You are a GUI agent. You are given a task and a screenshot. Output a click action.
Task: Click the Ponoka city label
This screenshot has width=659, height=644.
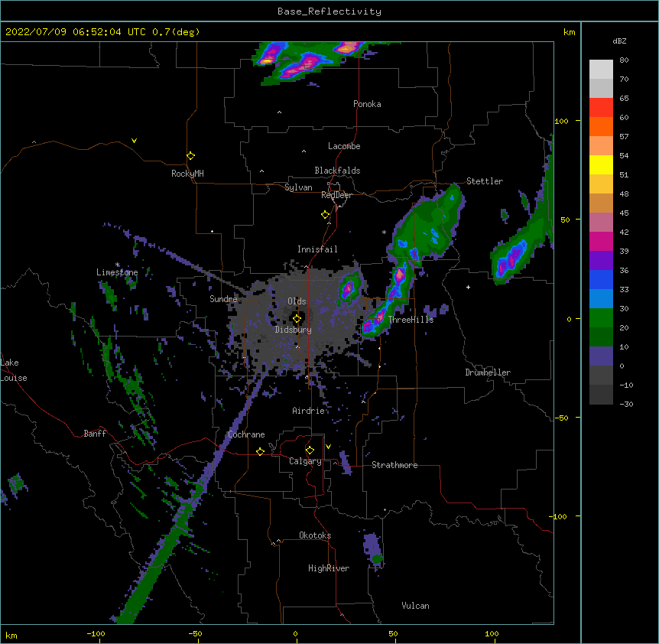(x=367, y=104)
